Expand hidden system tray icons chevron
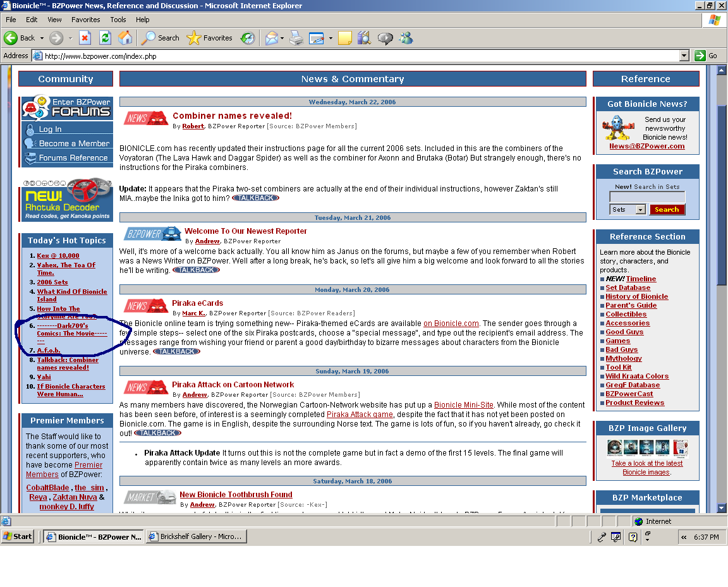728x587 pixels. 683,537
